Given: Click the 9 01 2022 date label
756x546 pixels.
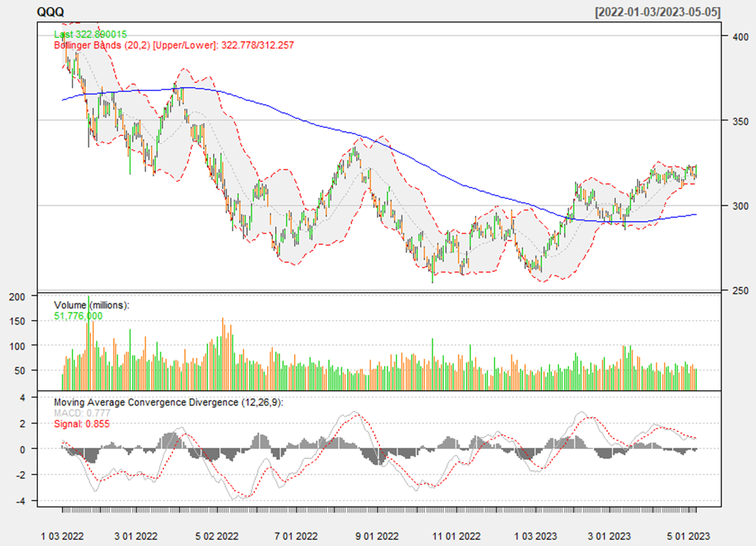Looking at the screenshot, I should click(x=377, y=536).
